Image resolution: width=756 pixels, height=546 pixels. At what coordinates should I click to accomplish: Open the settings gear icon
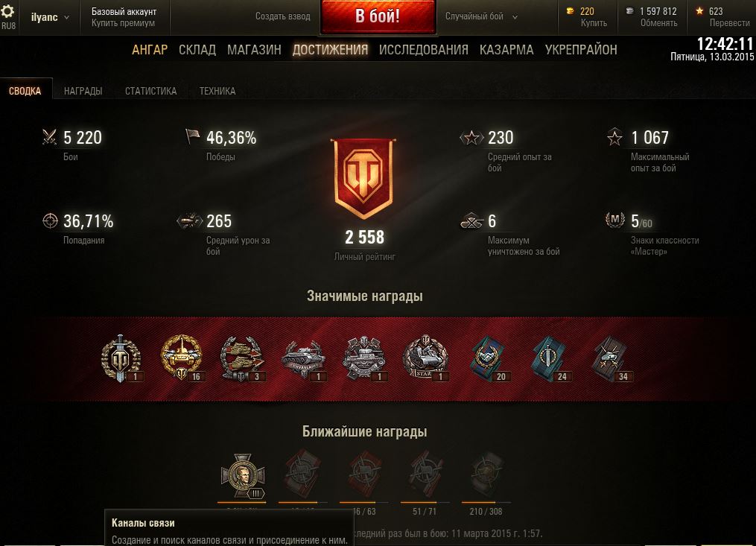(8, 10)
